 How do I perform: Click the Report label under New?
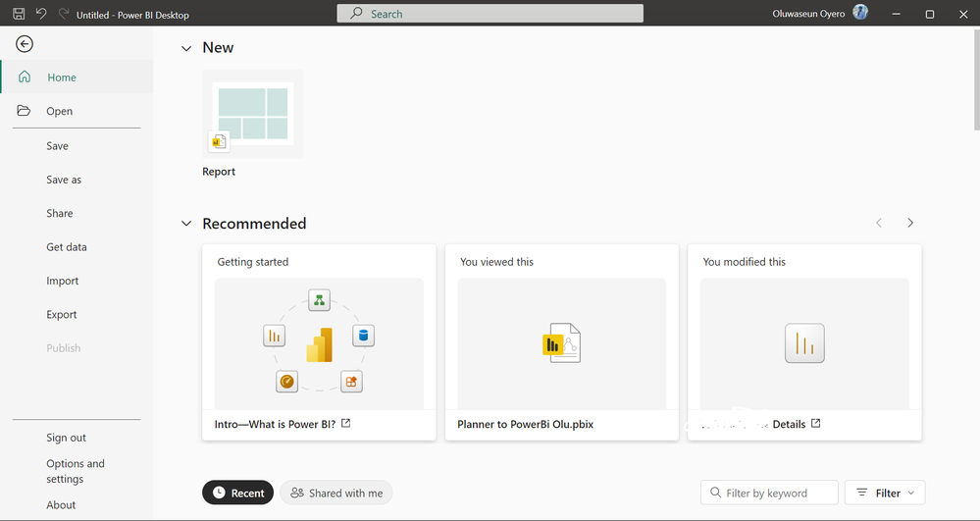pyautogui.click(x=219, y=172)
